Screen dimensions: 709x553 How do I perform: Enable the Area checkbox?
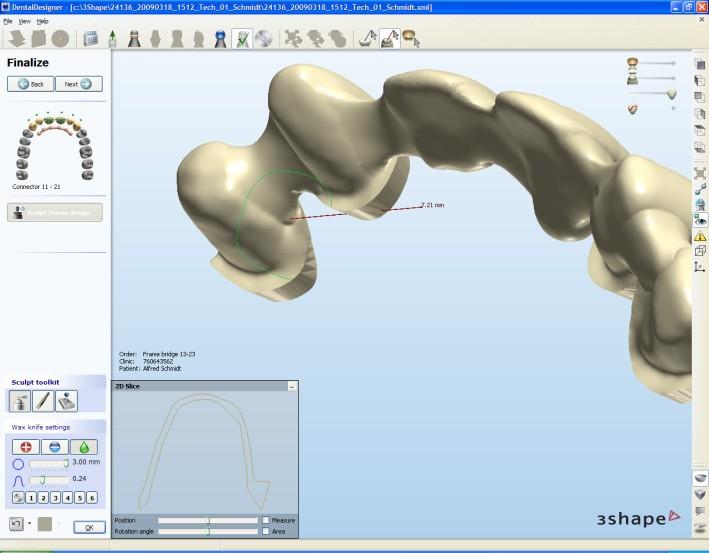[265, 531]
